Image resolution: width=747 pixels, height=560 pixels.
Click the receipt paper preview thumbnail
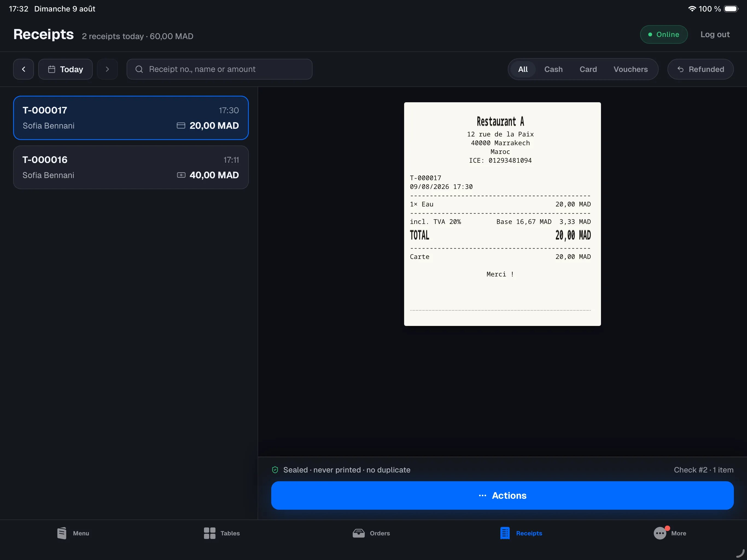coord(502,214)
